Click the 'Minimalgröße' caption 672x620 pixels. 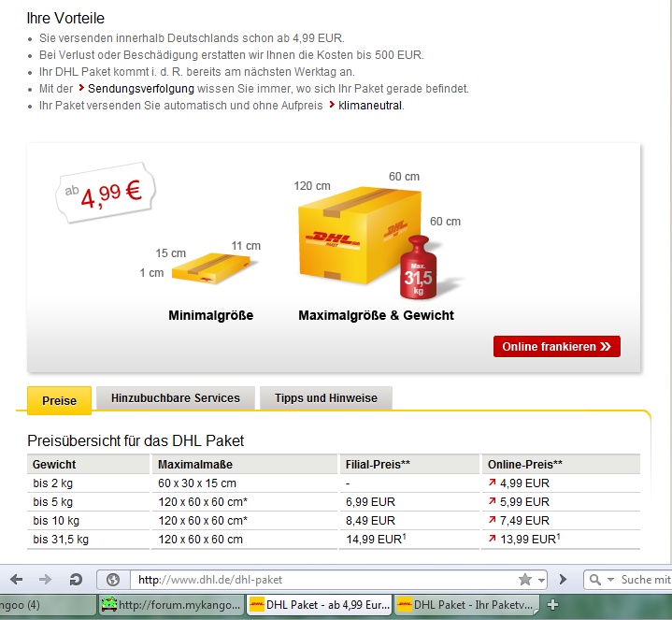pyautogui.click(x=211, y=315)
